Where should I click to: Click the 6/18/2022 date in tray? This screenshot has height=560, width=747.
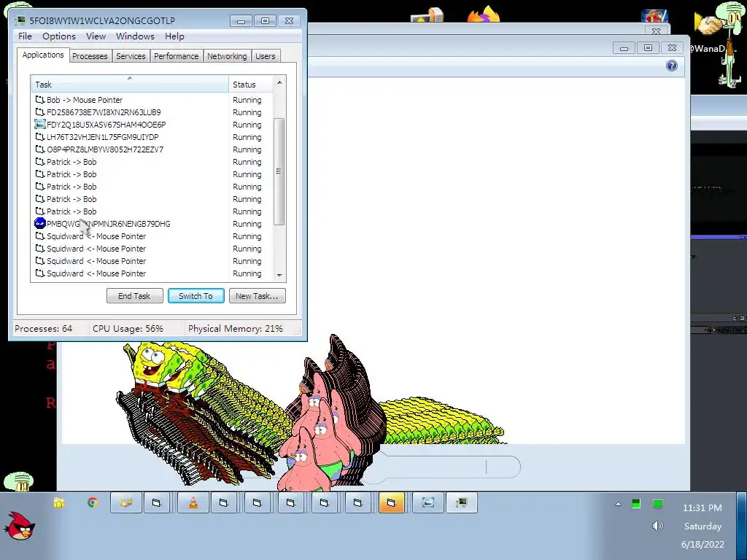[x=703, y=544]
